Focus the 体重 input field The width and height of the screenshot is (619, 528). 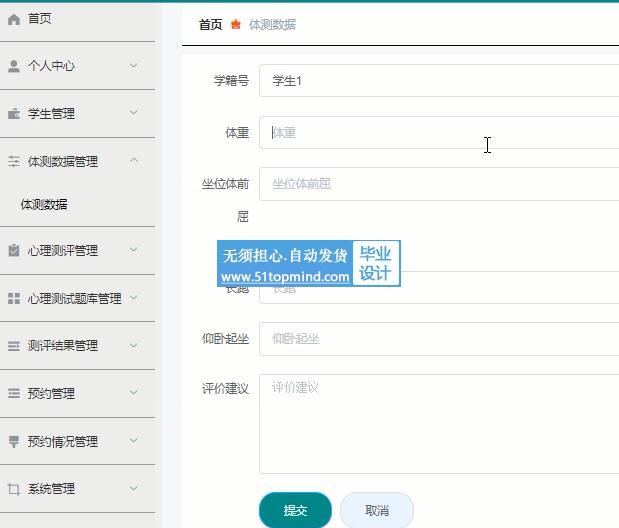coord(440,132)
